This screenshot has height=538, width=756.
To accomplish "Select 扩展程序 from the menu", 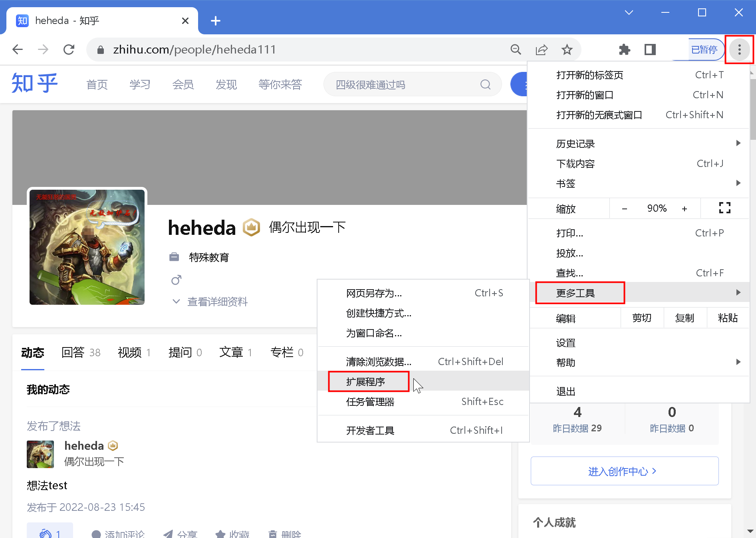I will 367,381.
